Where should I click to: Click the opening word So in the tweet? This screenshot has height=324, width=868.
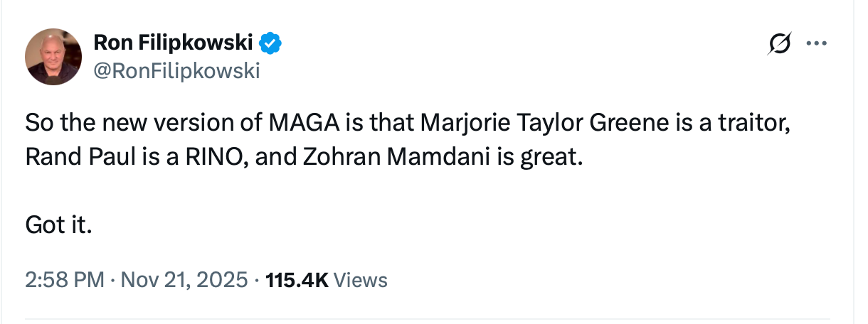(36, 124)
